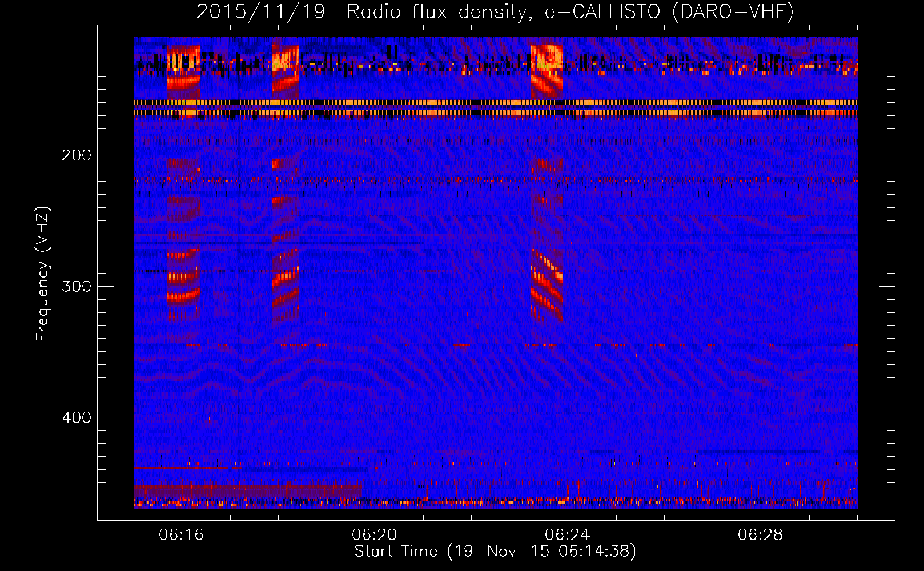Click the "06:24" time tick label

click(568, 534)
